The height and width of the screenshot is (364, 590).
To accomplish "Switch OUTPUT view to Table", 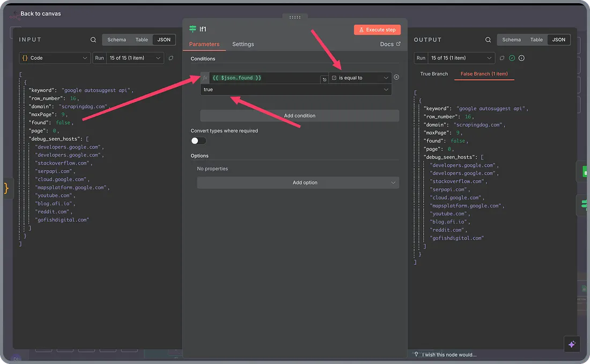I will 536,40.
